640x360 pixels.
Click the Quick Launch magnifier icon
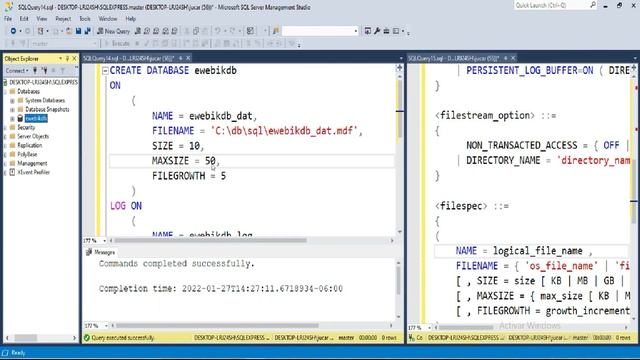pos(593,5)
